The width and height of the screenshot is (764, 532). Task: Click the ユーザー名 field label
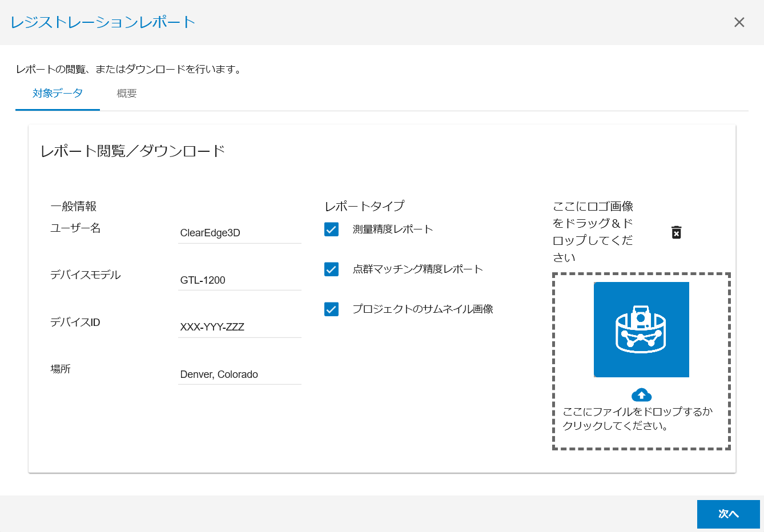[75, 228]
